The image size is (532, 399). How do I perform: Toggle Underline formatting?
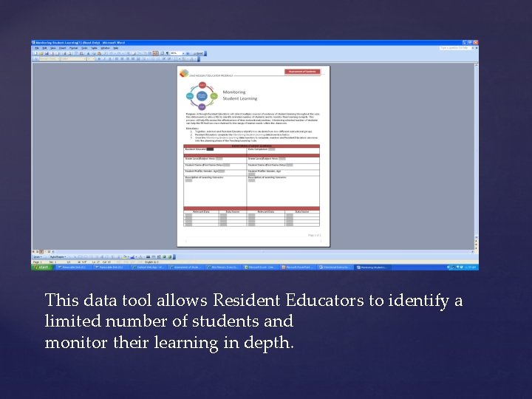[x=110, y=58]
